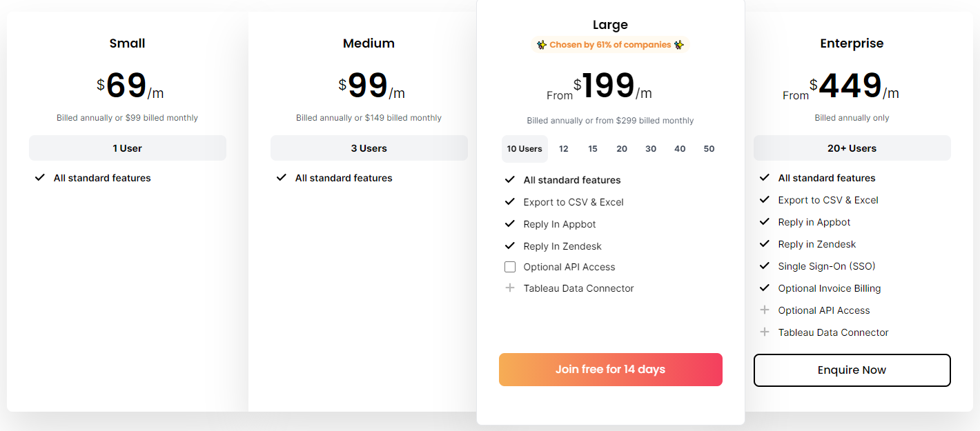Click the plus icon next to Enterprise Tableau Data Connector

tap(765, 332)
